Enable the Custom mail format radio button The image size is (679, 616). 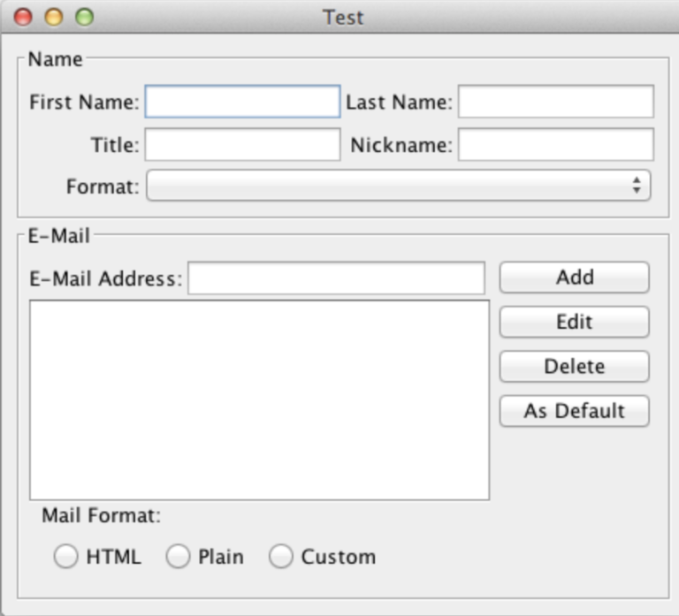click(x=281, y=557)
